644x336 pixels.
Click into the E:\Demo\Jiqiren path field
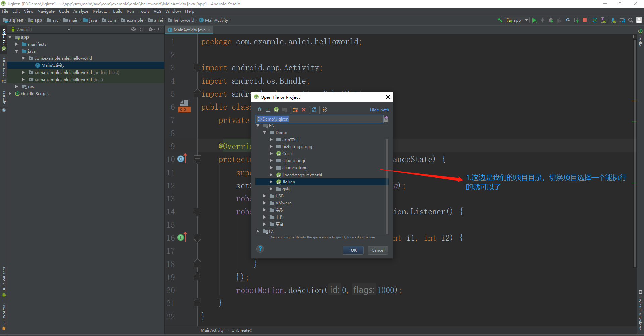319,119
